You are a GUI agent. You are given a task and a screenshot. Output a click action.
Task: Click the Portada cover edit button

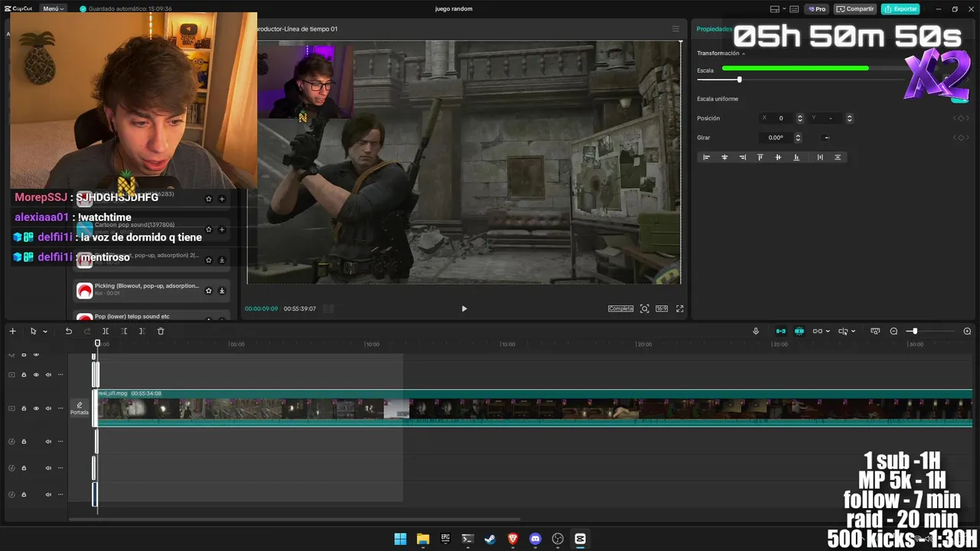[x=80, y=409]
